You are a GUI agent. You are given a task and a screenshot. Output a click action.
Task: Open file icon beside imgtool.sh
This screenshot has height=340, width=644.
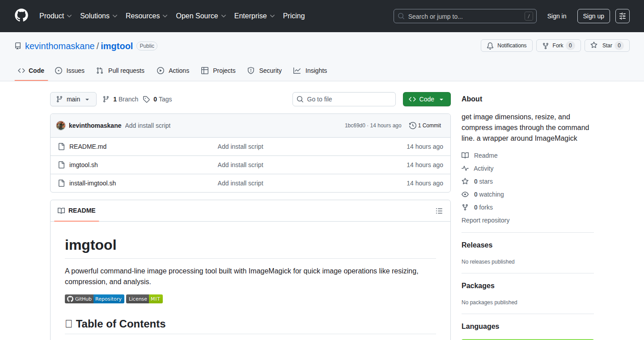point(62,165)
